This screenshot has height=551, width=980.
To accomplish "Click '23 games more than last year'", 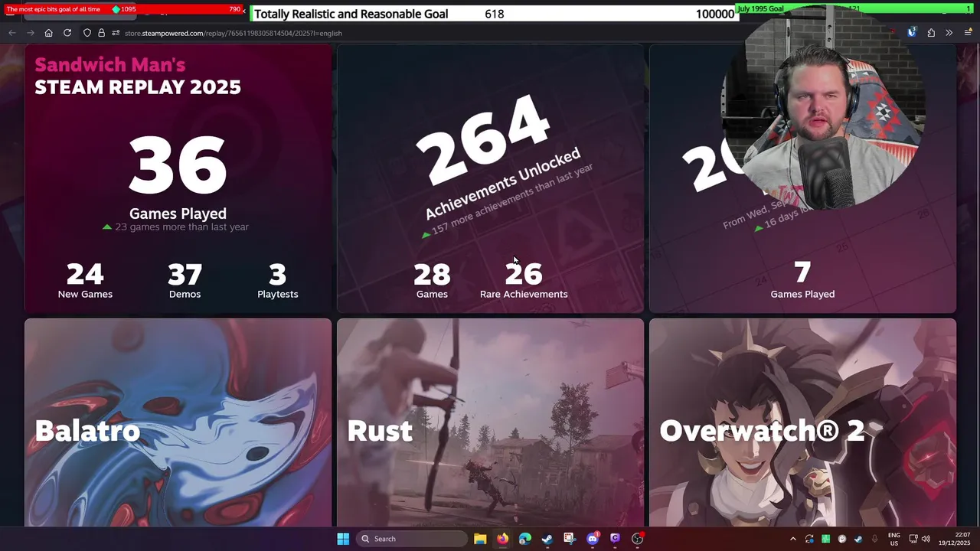I will 175,227.
